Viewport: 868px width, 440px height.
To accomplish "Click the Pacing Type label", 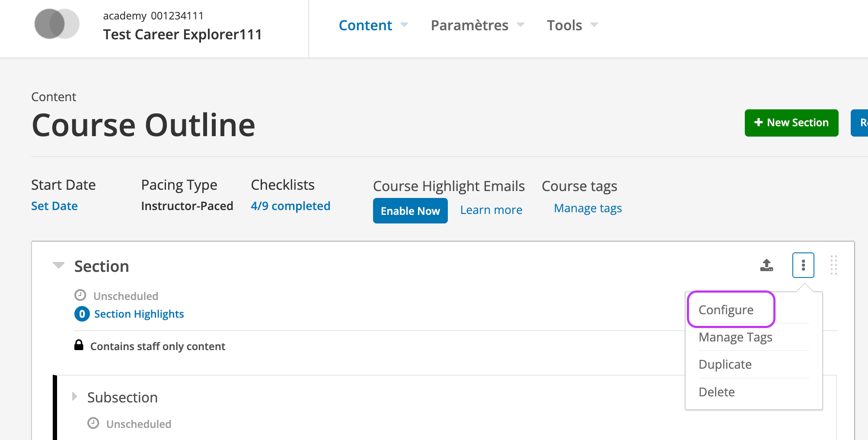I will [x=179, y=185].
